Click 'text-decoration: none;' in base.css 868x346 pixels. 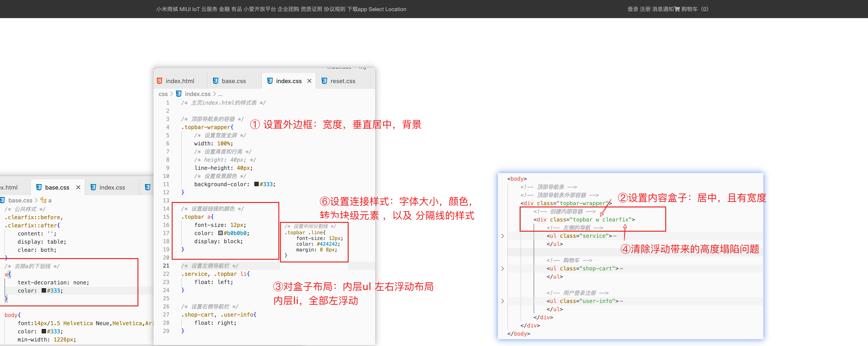tap(54, 283)
